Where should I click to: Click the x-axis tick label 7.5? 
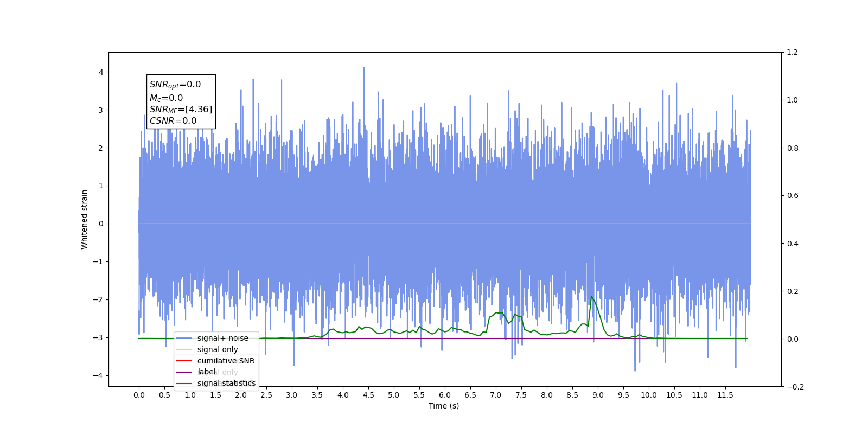521,395
